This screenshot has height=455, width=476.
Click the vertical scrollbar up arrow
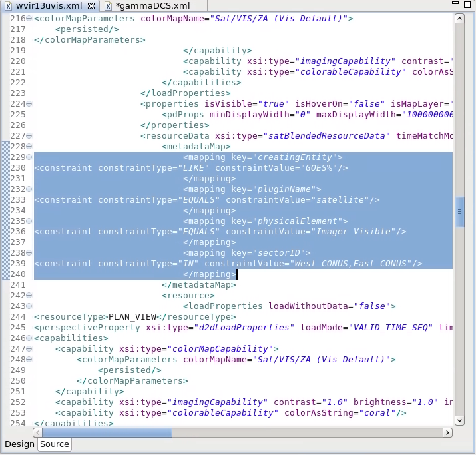coord(459,19)
